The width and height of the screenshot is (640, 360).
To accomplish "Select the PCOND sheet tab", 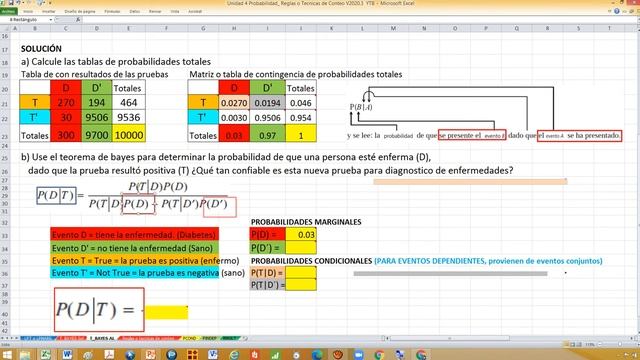I will click(x=190, y=338).
